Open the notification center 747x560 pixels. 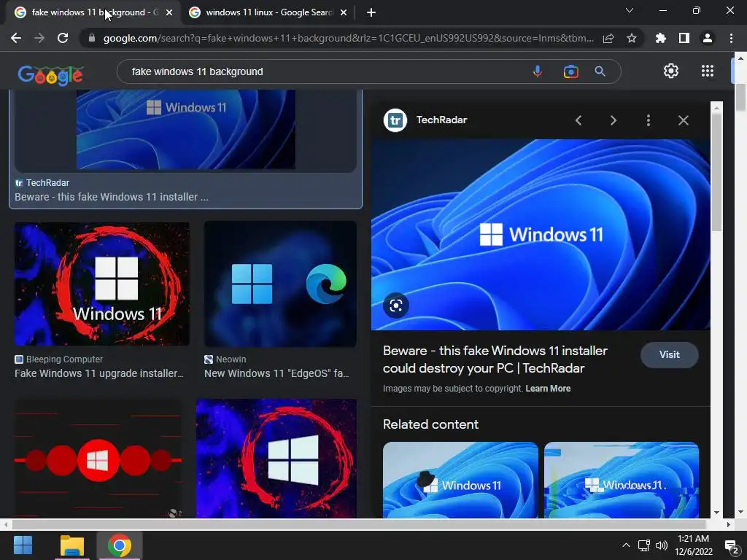[x=732, y=546]
